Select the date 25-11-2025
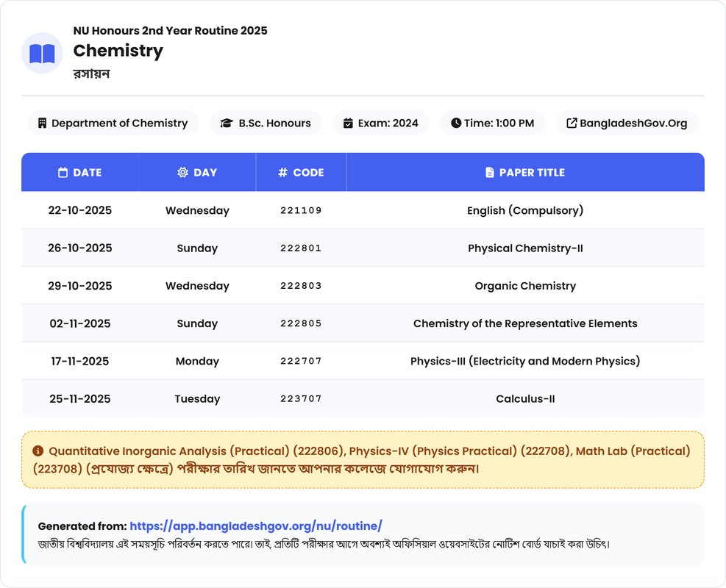This screenshot has width=726, height=588. tap(80, 399)
